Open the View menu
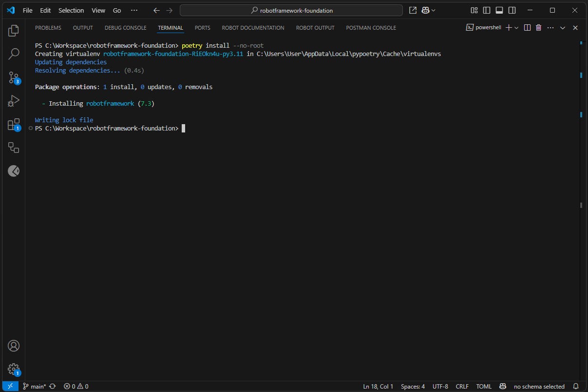The width and height of the screenshot is (588, 392). (98, 10)
